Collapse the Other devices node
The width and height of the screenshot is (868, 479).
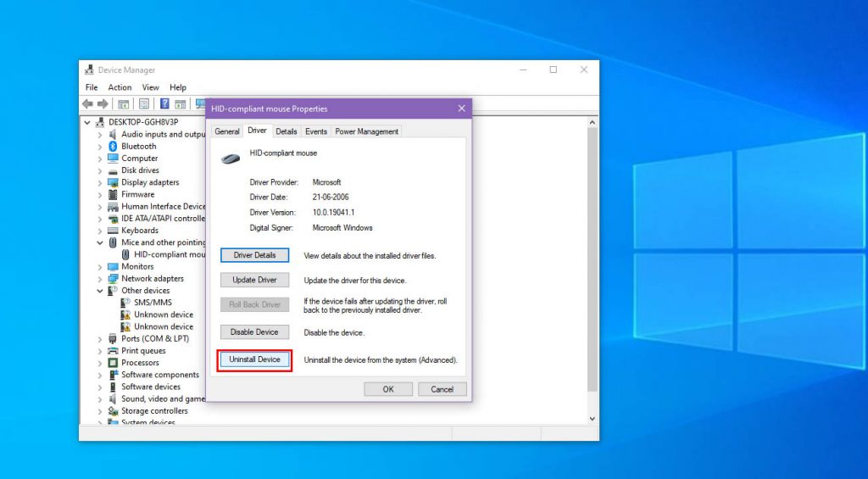point(100,291)
